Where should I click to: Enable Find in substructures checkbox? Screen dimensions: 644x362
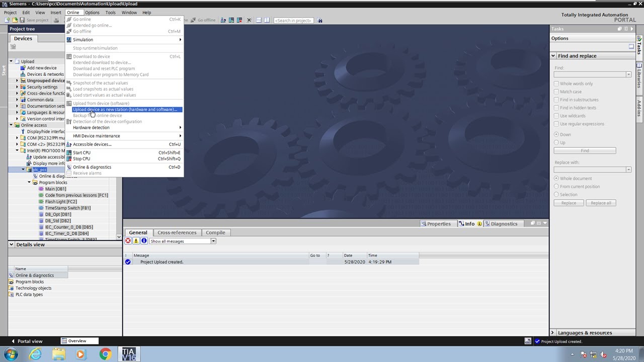556,100
